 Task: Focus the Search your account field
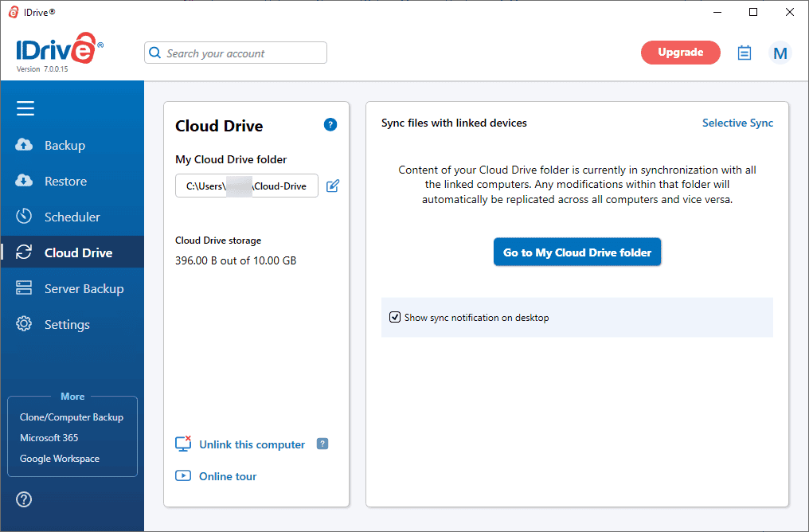[x=236, y=53]
